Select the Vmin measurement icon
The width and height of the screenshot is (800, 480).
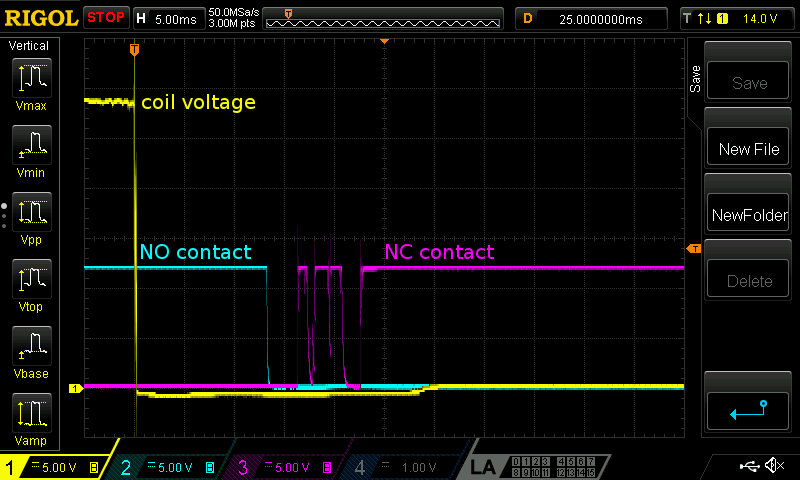[x=31, y=145]
